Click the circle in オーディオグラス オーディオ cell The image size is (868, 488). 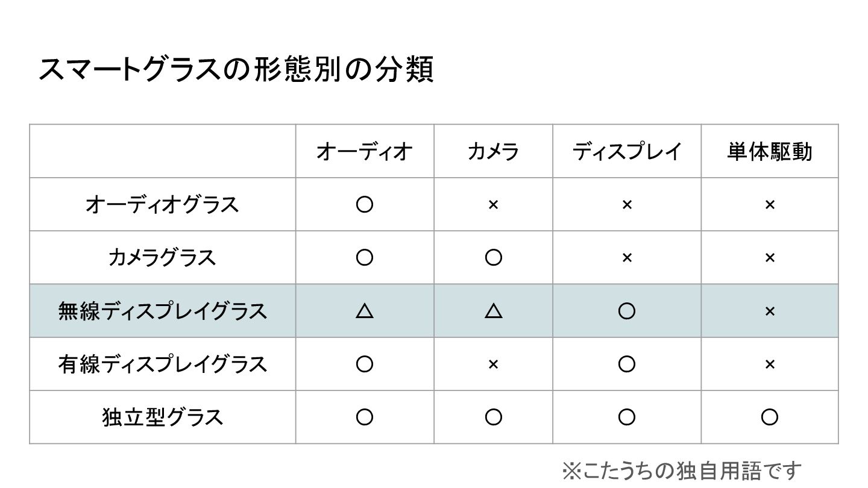point(365,205)
